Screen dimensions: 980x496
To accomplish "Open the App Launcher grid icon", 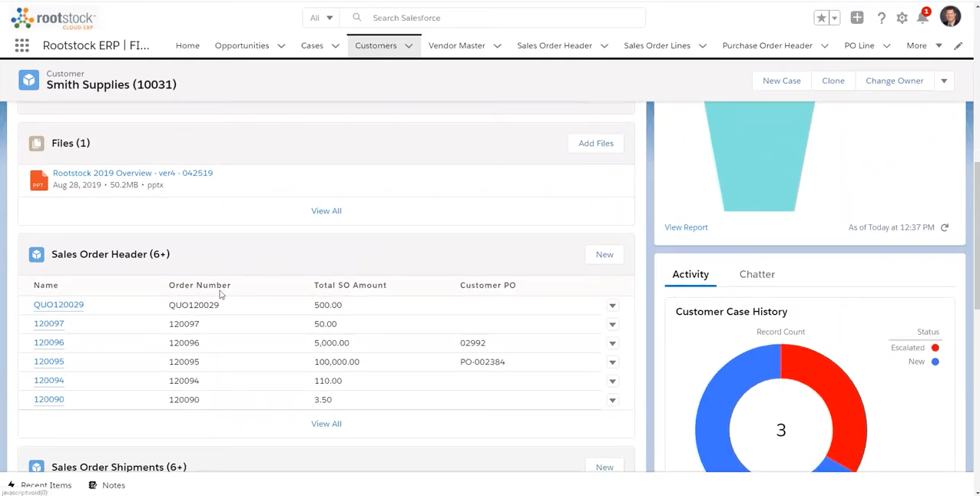I will (22, 45).
